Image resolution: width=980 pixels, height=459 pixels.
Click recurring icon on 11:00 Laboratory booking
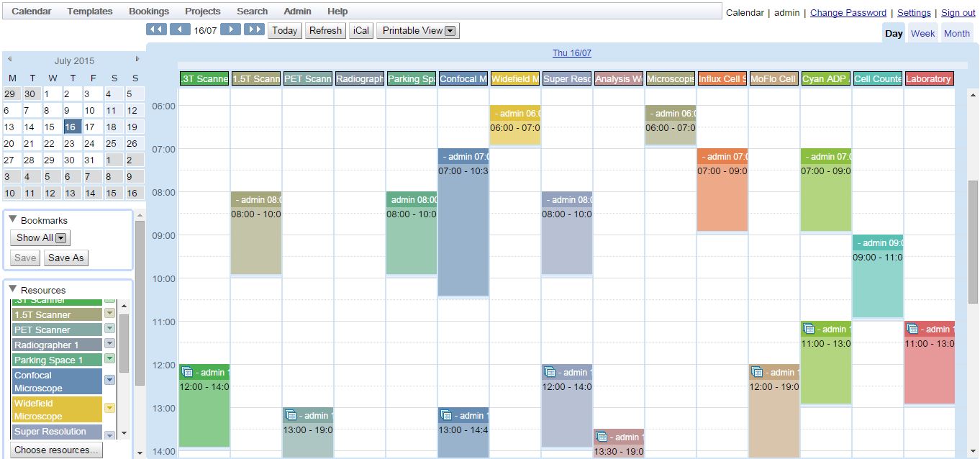click(x=912, y=330)
